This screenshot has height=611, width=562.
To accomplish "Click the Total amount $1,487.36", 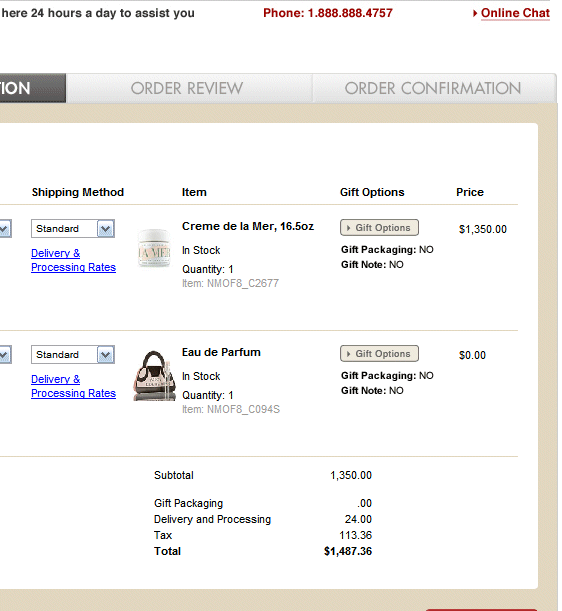I will click(x=348, y=551).
